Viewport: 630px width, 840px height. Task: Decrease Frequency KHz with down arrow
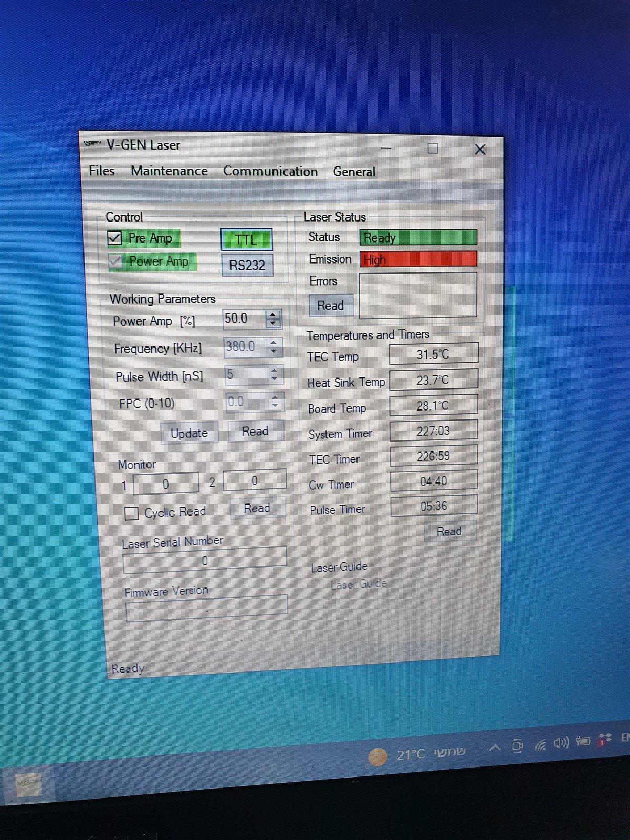[x=274, y=351]
